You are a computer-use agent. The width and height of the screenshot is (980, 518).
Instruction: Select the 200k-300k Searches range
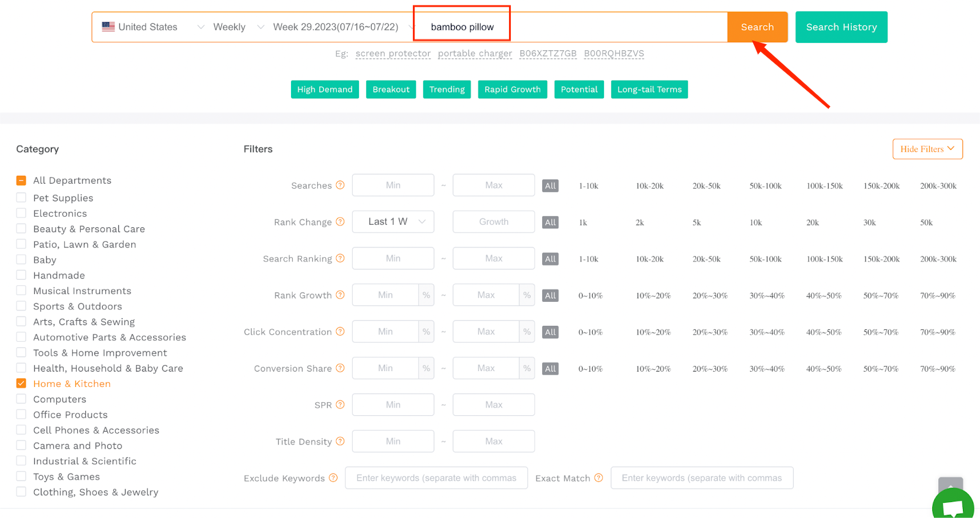click(938, 186)
